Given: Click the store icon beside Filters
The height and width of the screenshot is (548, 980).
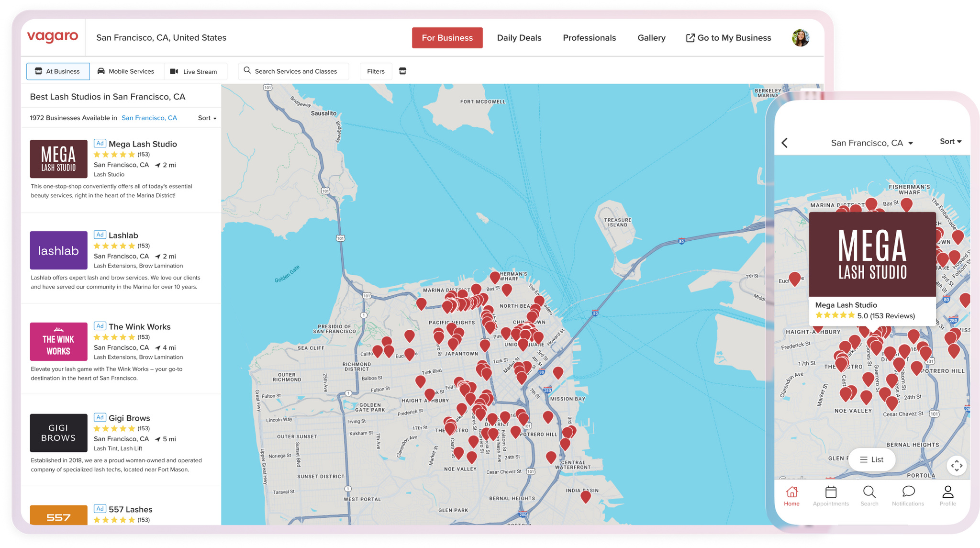Looking at the screenshot, I should (x=402, y=71).
